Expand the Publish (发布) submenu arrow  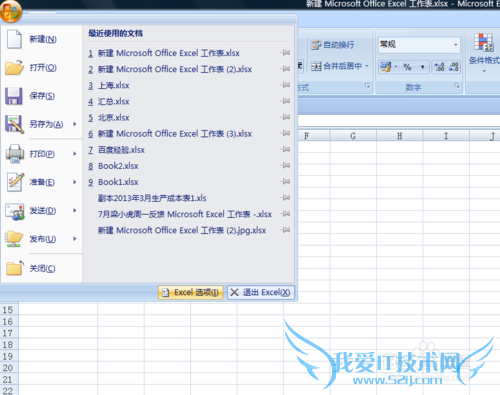click(x=75, y=239)
